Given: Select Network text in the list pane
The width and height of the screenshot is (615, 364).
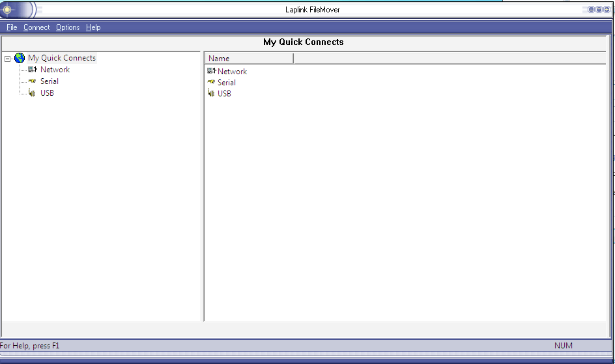Looking at the screenshot, I should click(x=232, y=72).
